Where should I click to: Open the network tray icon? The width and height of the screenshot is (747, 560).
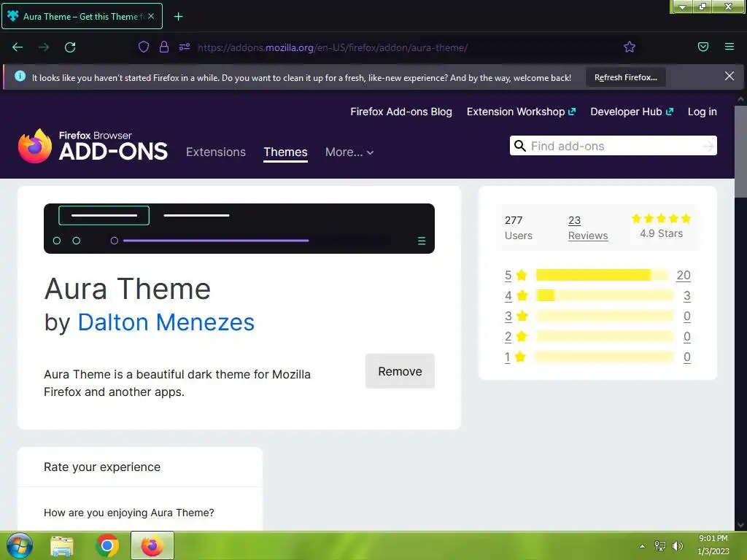click(659, 545)
